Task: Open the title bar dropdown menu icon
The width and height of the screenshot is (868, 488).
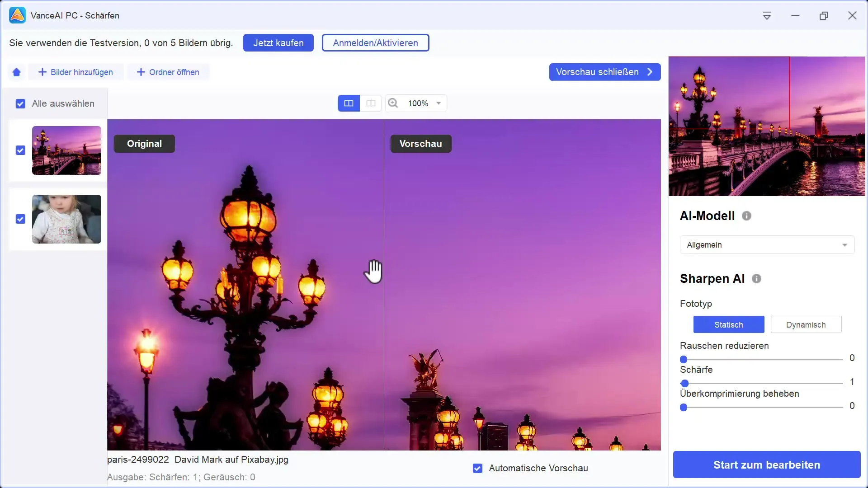Action: [x=767, y=16]
